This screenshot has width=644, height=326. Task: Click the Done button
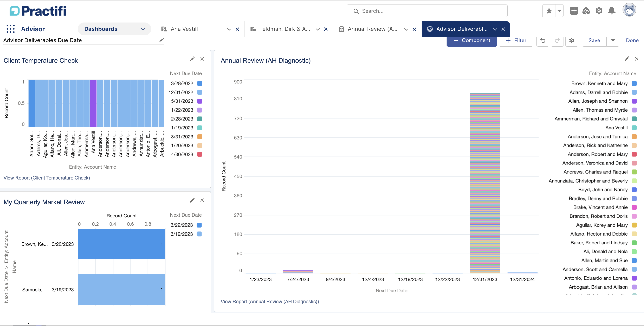coord(632,40)
